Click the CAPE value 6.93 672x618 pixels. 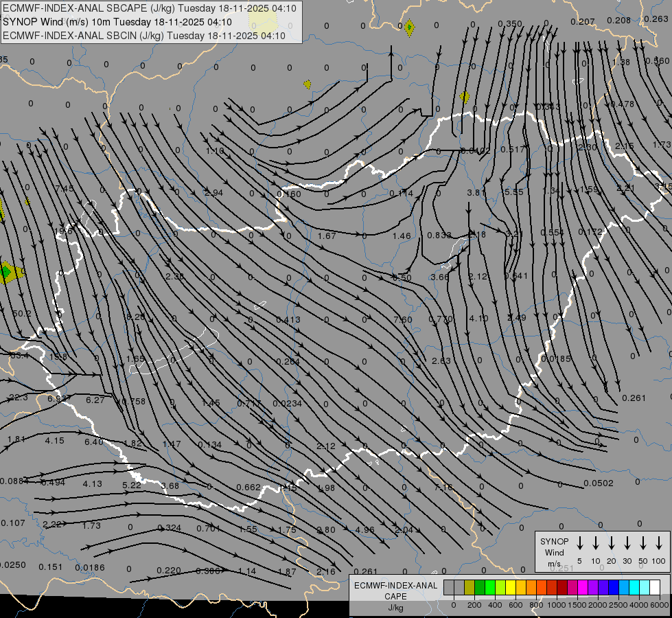(x=56, y=398)
